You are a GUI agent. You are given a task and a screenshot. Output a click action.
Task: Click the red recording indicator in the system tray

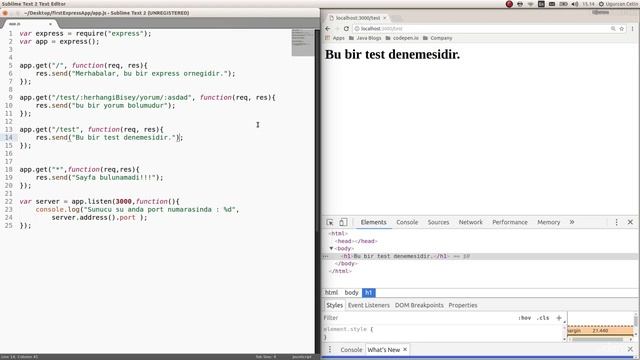click(509, 4)
